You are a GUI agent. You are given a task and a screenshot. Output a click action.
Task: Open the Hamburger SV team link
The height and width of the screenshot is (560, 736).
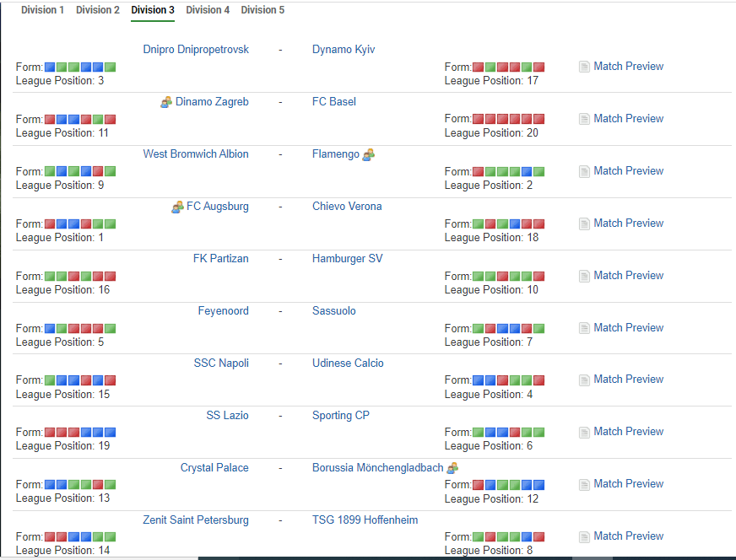click(x=347, y=259)
